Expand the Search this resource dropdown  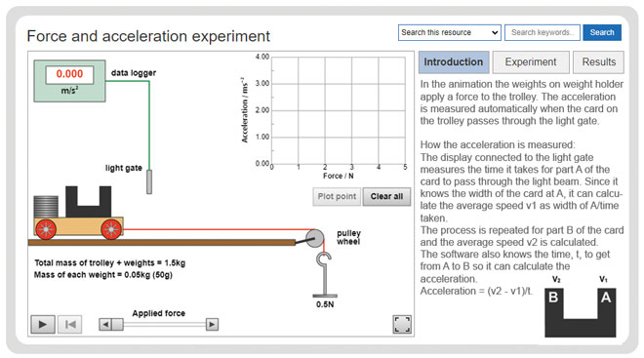click(x=449, y=32)
